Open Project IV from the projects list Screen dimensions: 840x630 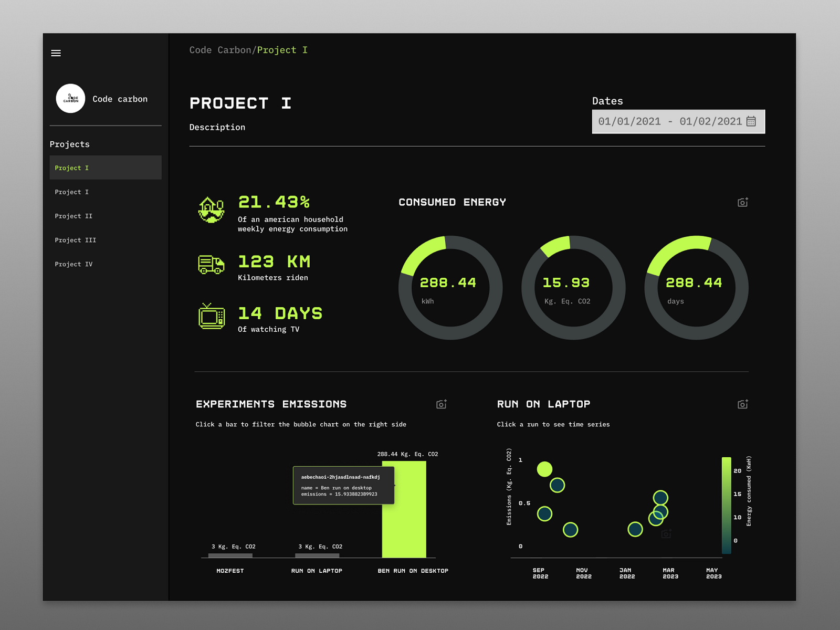tap(73, 264)
